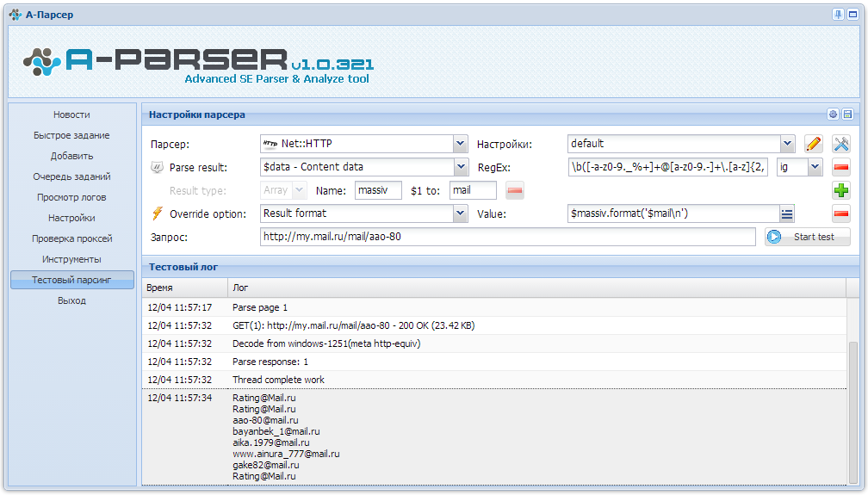Open Настройки in the left sidebar
This screenshot has width=868, height=495.
click(x=71, y=218)
